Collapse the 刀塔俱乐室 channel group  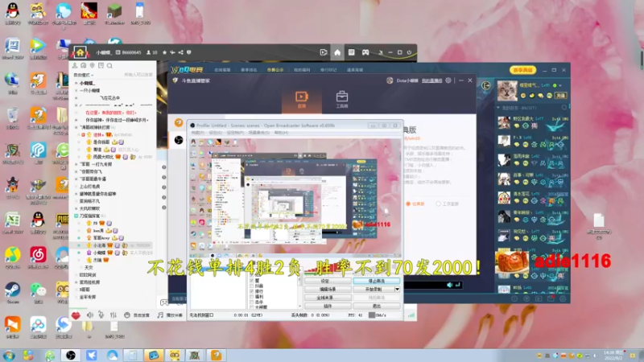(x=76, y=216)
